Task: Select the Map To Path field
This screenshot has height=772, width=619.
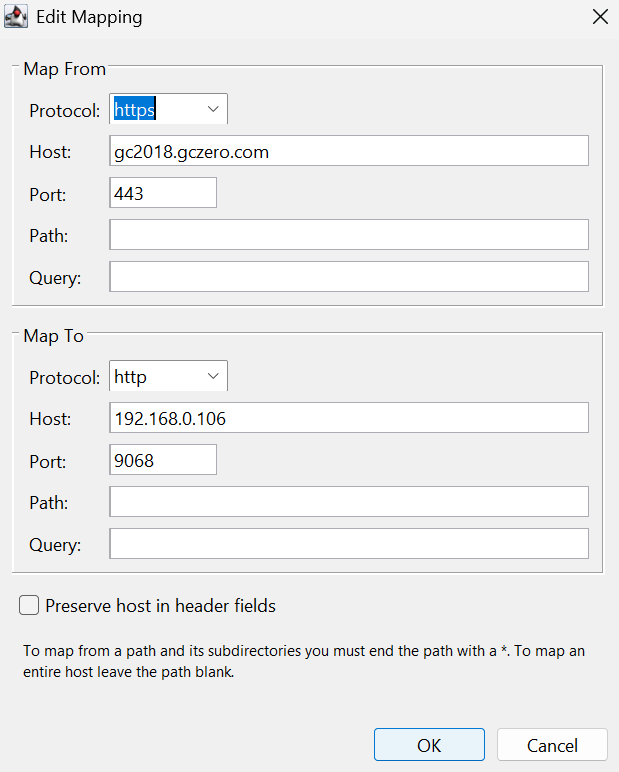Action: tap(348, 502)
